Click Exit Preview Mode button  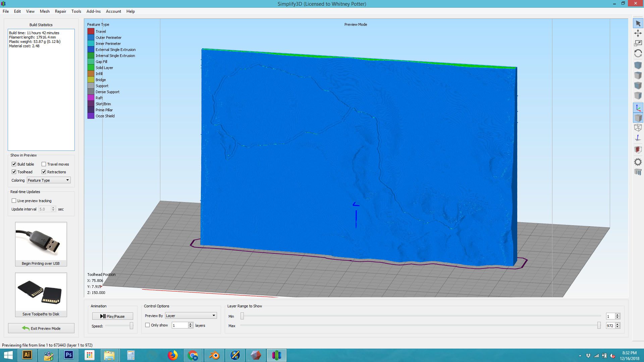pyautogui.click(x=41, y=328)
